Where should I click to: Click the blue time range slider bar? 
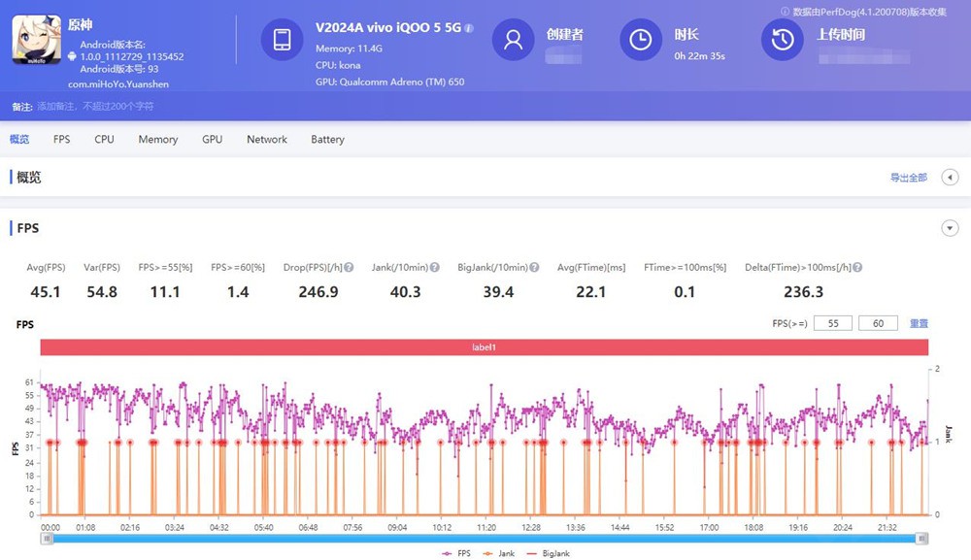(485, 539)
